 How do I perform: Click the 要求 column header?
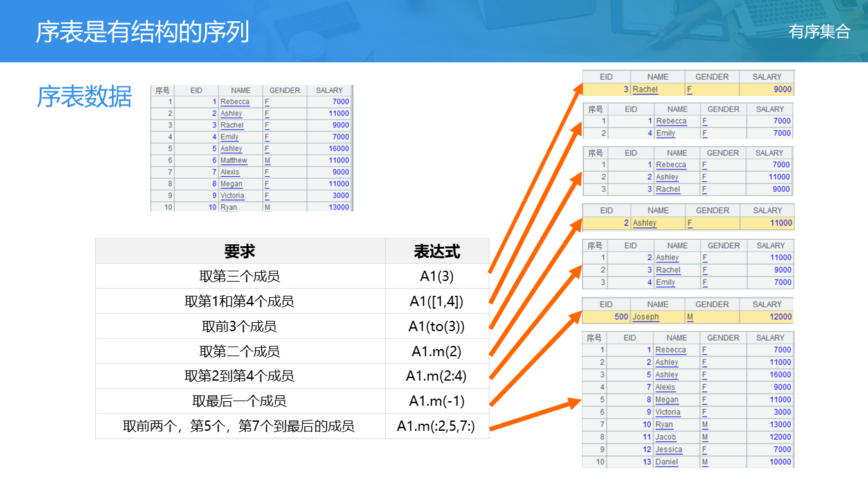pos(239,251)
